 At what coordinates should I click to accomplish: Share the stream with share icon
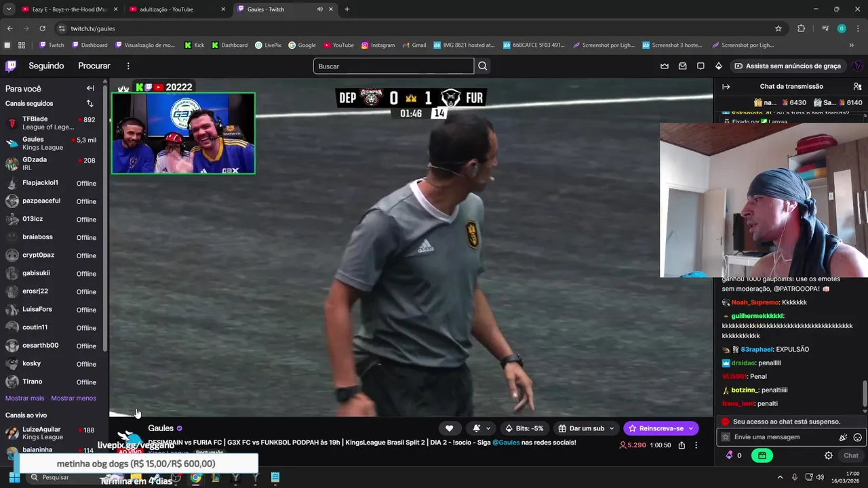click(x=682, y=445)
